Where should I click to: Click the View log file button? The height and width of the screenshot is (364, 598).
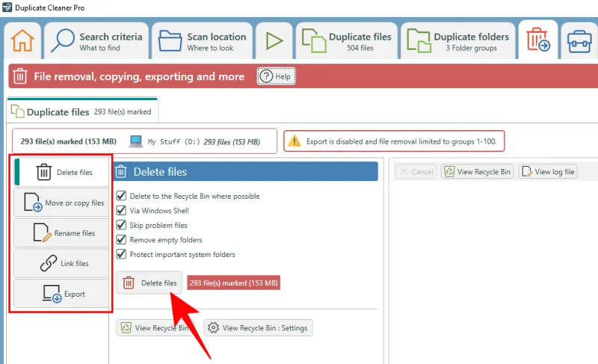(x=548, y=171)
